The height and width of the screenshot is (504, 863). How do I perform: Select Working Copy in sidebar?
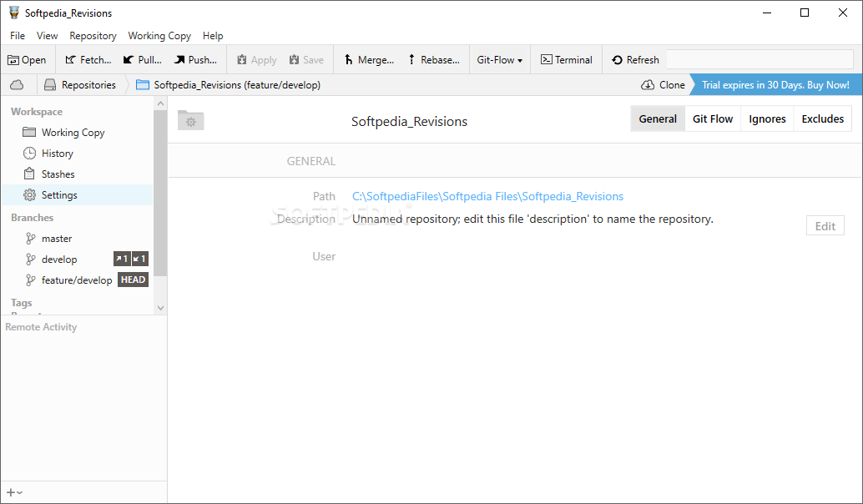[x=77, y=133]
